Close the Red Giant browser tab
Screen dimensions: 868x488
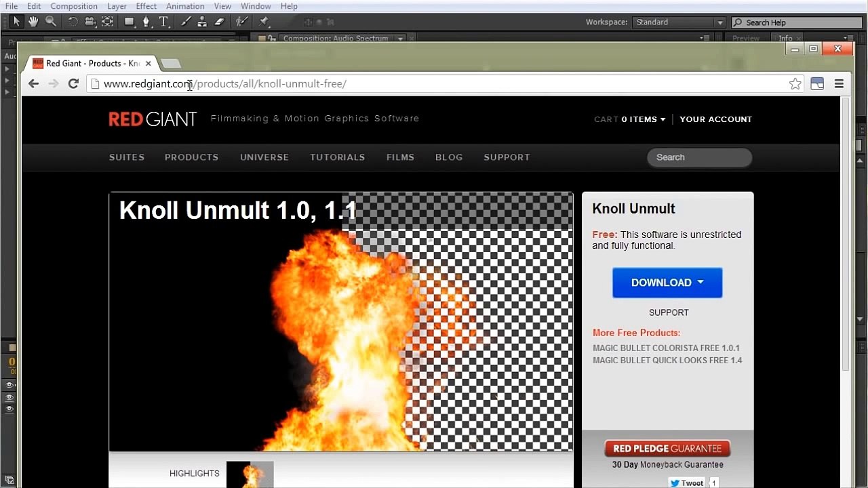tap(148, 64)
